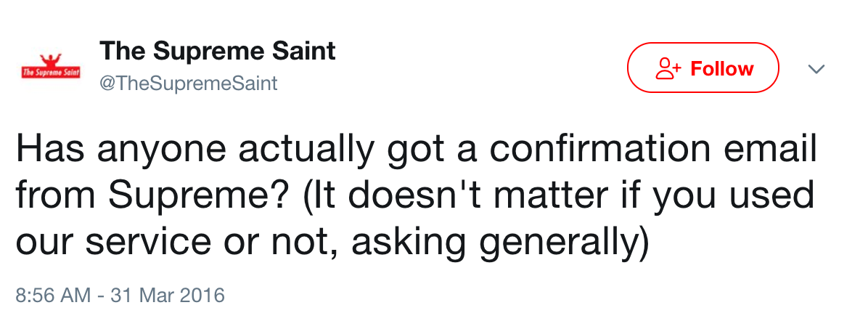Viewport: 868px width, 321px height.
Task: Follow The Supreme Saint account
Action: [703, 68]
